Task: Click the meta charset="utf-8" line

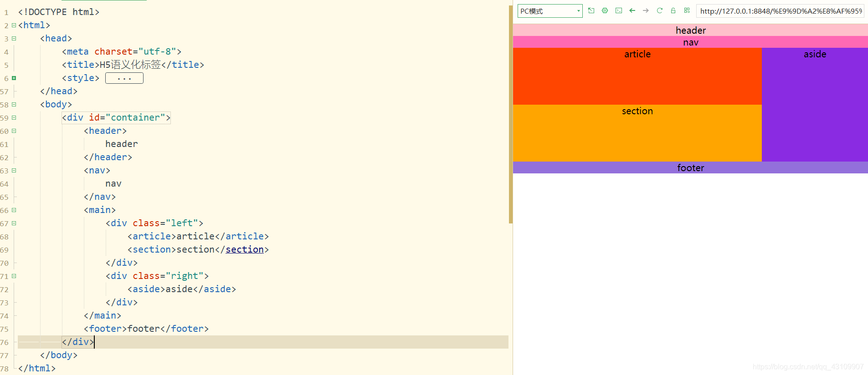Action: [x=122, y=51]
